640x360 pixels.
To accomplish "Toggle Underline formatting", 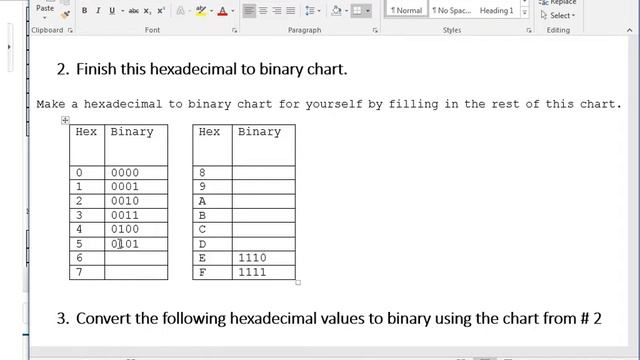I will 112,11.
